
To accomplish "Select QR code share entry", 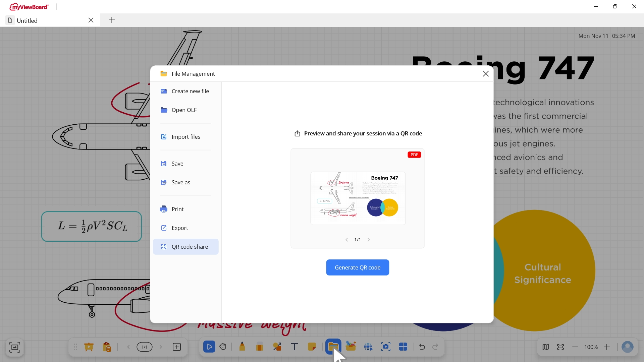I will tap(185, 247).
